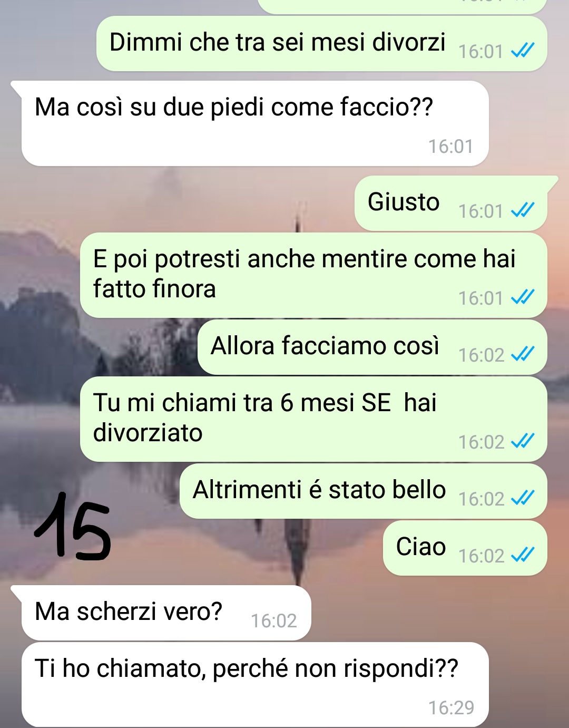
Task: Tap the 16:29 timestamp on last message
Action: pos(451,707)
